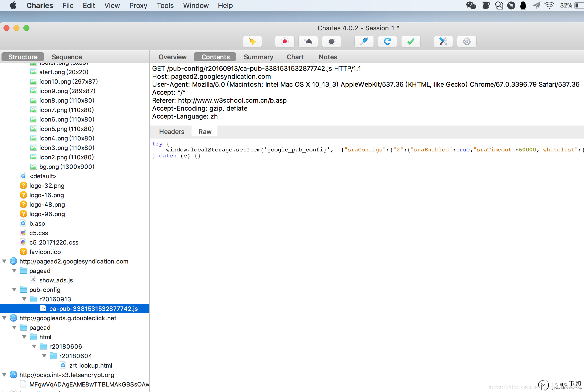Select zrt_lookup.html in the tree
The width and height of the screenshot is (584, 392).
pos(91,366)
